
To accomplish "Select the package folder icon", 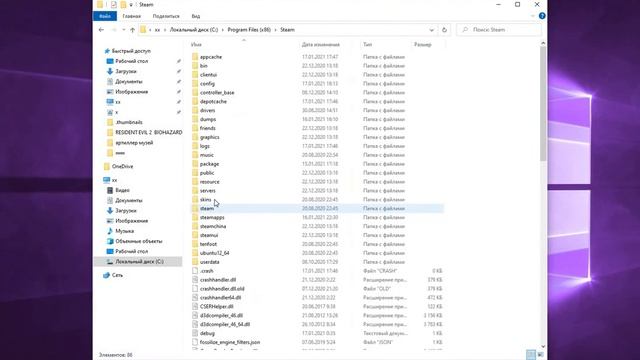I will [x=195, y=164].
